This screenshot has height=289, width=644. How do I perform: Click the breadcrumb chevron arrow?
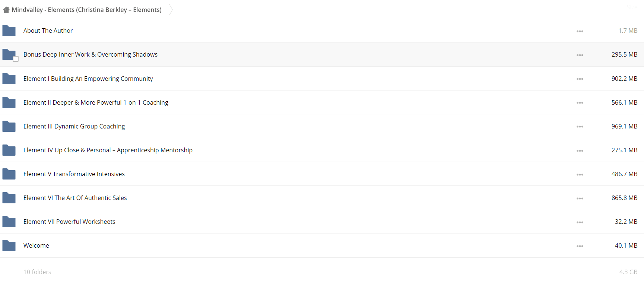(x=171, y=10)
